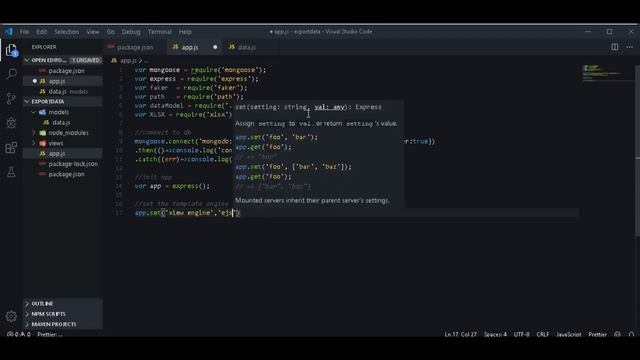Open the Test flask view
This screenshot has width=640, height=360.
point(11,172)
